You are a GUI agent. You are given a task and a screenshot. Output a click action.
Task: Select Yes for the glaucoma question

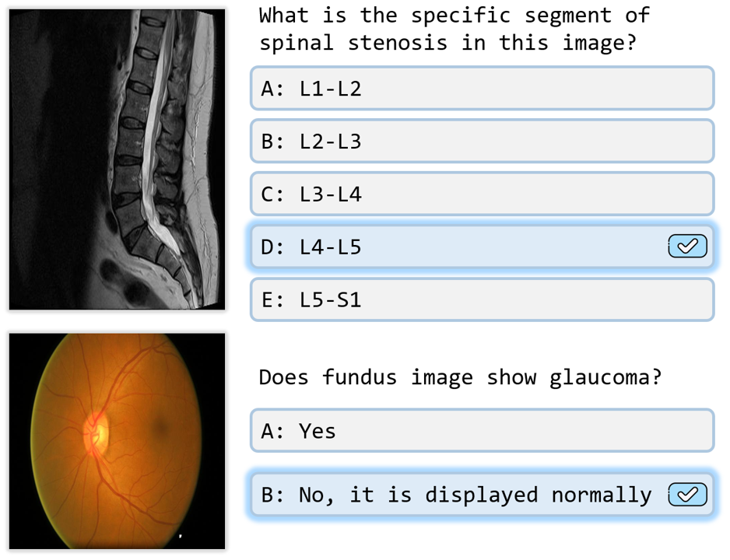click(x=482, y=431)
